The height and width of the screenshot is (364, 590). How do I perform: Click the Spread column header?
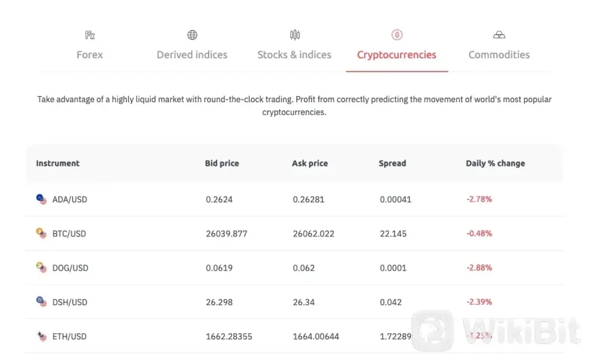tap(392, 164)
